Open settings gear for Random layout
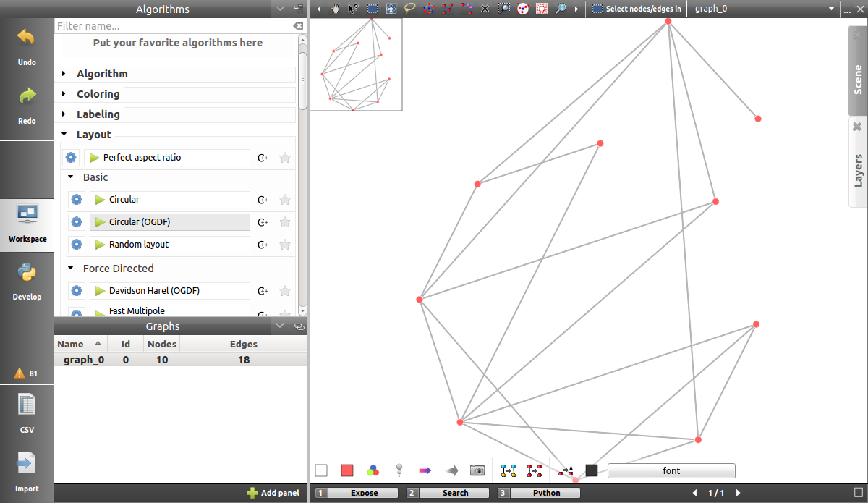 77,245
